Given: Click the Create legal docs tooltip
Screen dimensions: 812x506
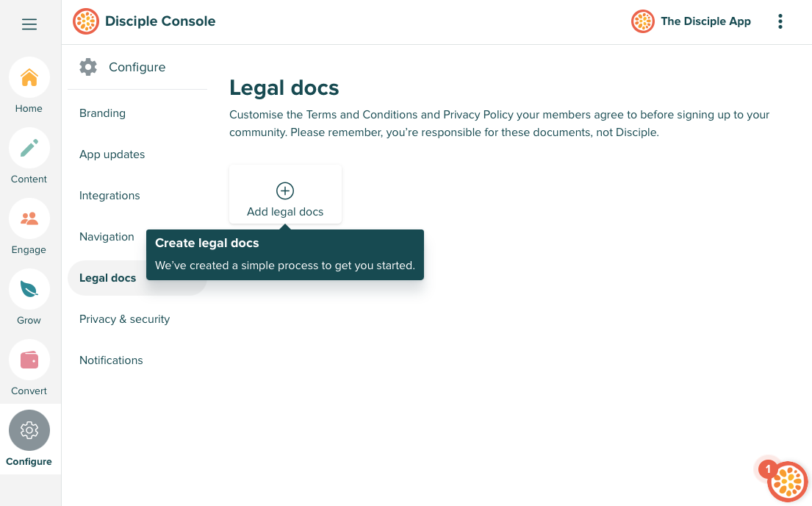Looking at the screenshot, I should 285,254.
